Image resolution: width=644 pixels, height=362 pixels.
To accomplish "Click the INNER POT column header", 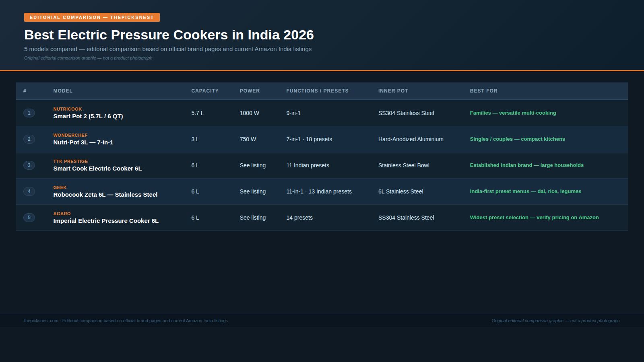I will (393, 91).
